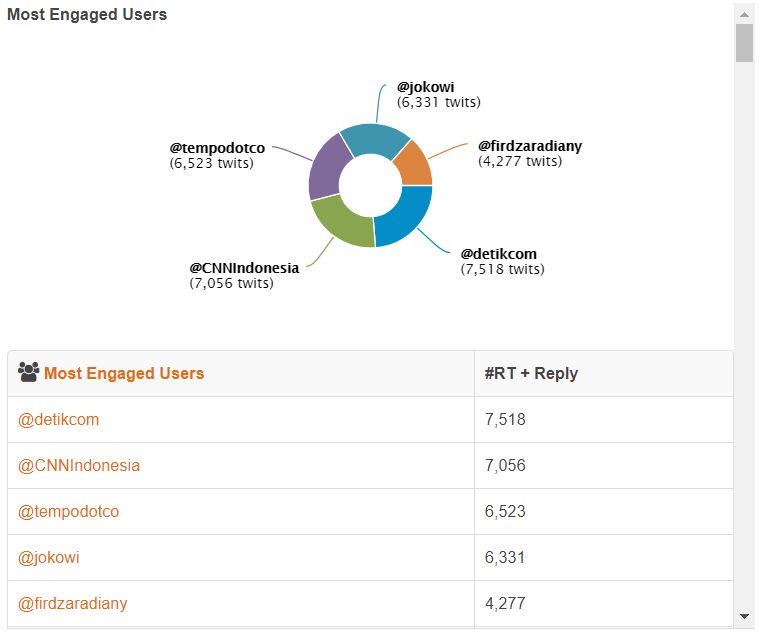Click the scrollbar up arrow

744,14
